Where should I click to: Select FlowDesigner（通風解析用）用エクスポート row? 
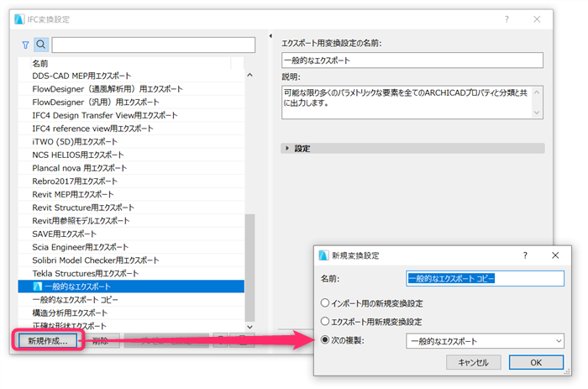tap(131, 89)
